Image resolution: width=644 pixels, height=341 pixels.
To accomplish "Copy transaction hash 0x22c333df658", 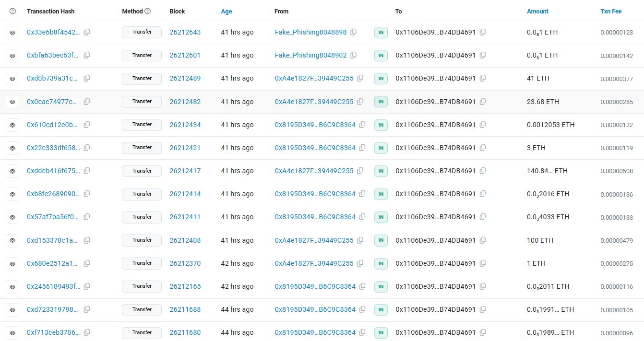I will point(87,148).
